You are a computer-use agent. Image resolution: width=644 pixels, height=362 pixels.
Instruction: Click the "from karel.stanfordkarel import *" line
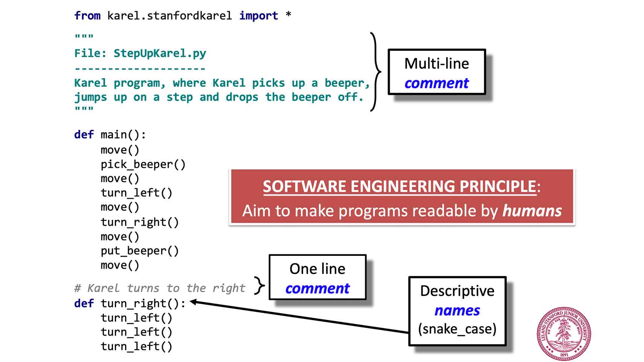click(183, 16)
